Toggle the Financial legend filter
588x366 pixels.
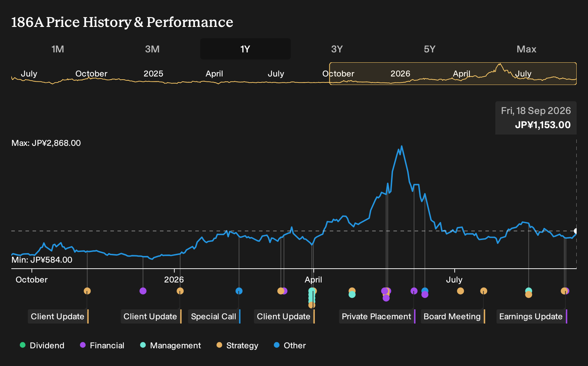click(x=102, y=345)
